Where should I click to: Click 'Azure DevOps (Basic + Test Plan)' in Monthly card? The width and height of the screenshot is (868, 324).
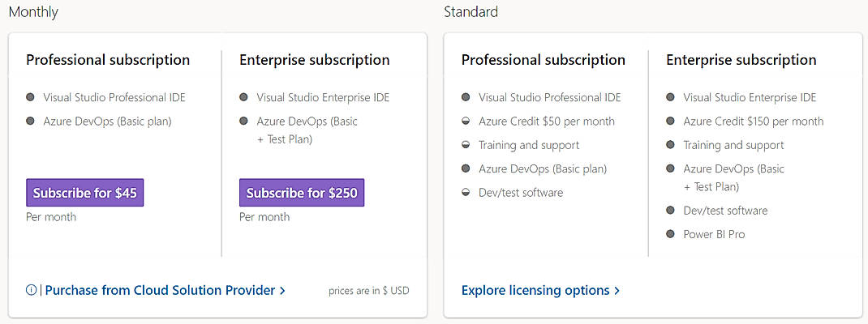(x=307, y=130)
